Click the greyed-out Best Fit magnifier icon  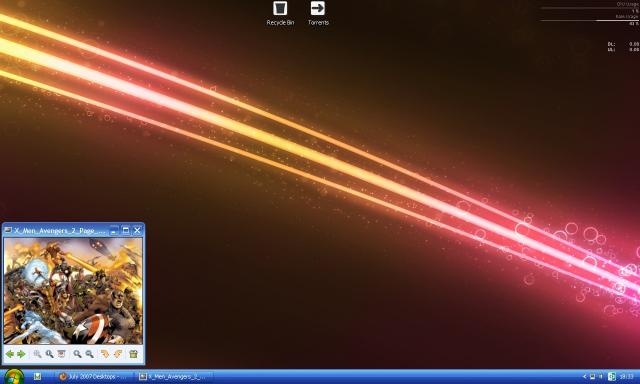(x=37, y=354)
